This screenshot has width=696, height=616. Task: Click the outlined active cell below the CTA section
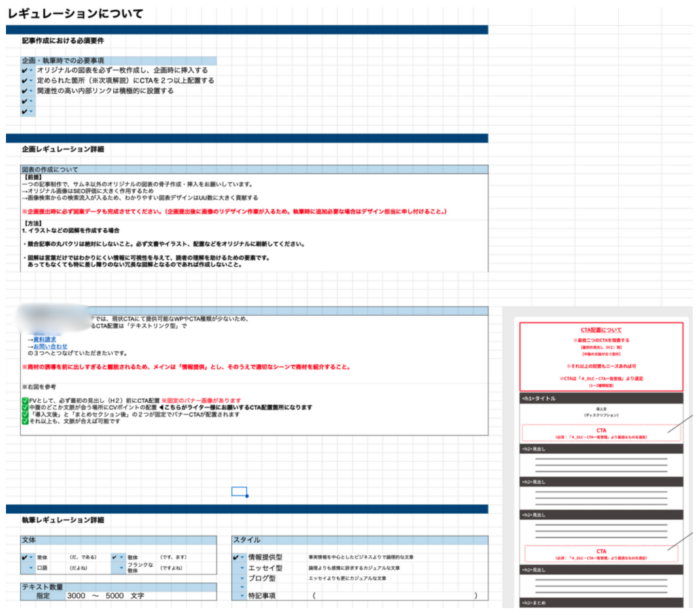(239, 491)
